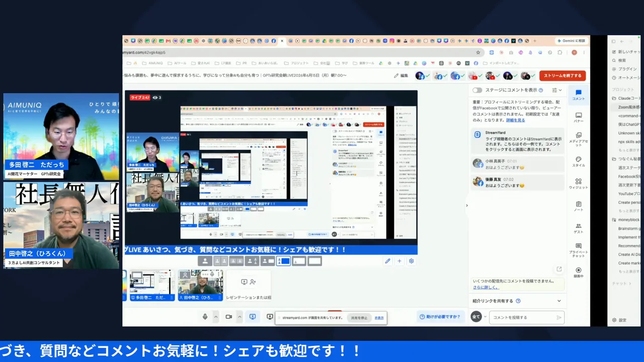644x362 pixels.
Task: Open the スタイル panel tab
Action: tap(579, 161)
